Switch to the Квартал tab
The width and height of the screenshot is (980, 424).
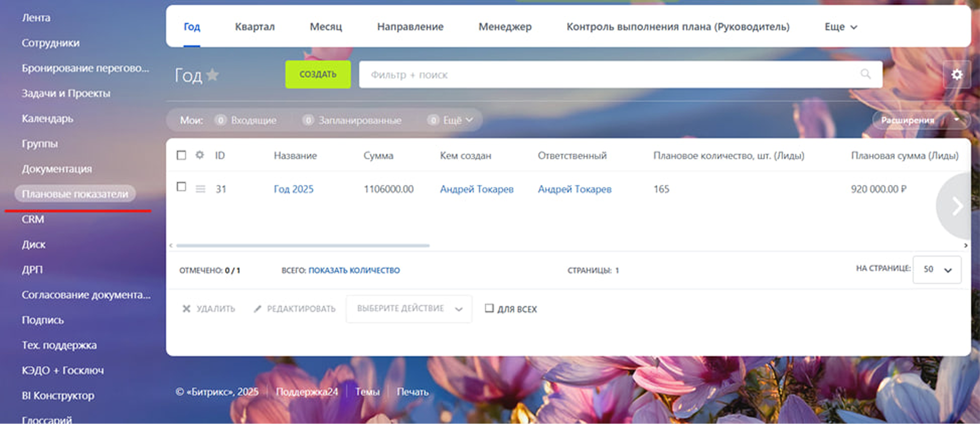click(255, 27)
